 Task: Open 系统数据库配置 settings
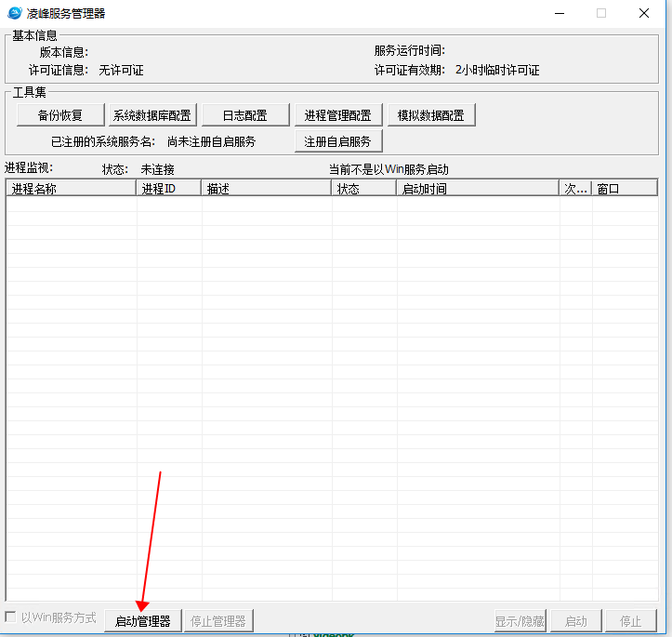[152, 115]
